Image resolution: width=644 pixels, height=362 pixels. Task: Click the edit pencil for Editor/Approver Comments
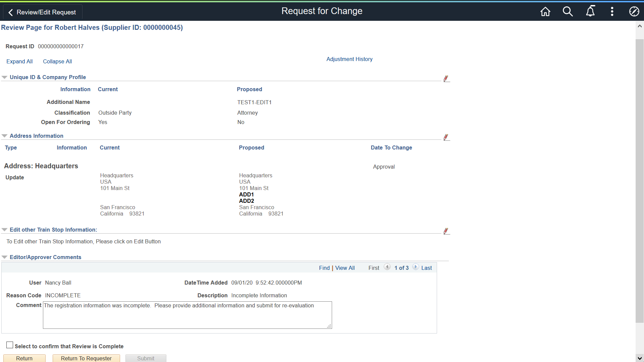(x=446, y=231)
